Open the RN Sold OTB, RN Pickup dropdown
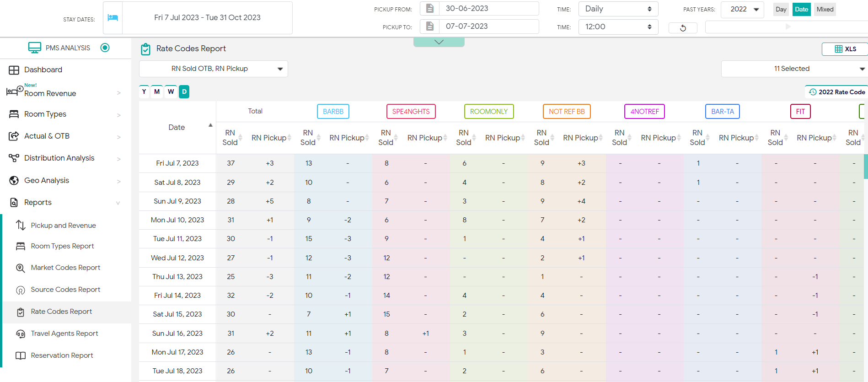 213,69
